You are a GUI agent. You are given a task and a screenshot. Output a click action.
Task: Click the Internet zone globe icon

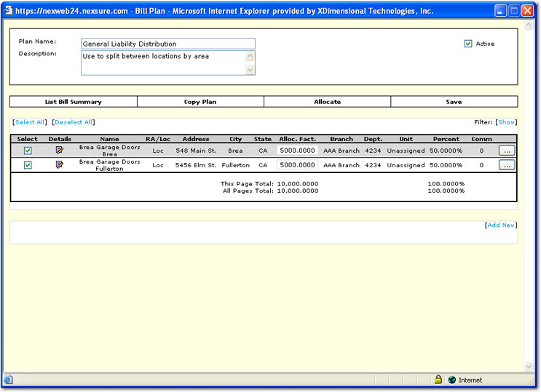click(x=452, y=380)
